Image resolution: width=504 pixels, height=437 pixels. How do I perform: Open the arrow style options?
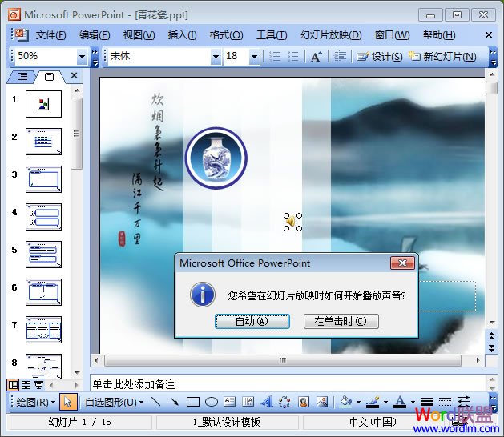463,402
